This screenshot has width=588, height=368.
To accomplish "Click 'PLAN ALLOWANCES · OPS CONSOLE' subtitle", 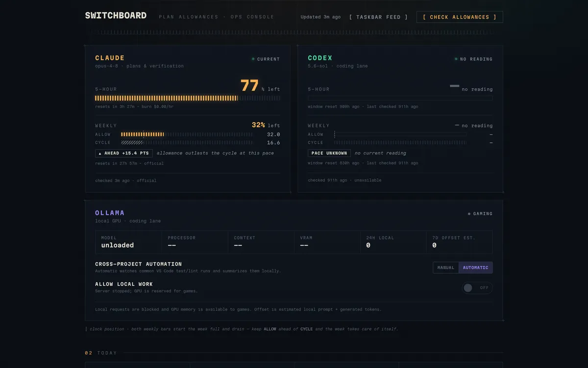I will [217, 17].
